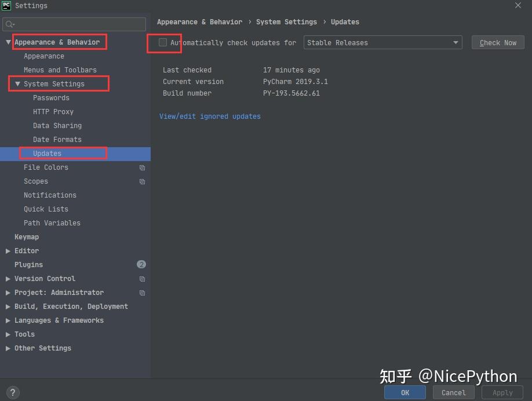Open Menus and Toolbars settings
The width and height of the screenshot is (532, 401).
click(60, 70)
